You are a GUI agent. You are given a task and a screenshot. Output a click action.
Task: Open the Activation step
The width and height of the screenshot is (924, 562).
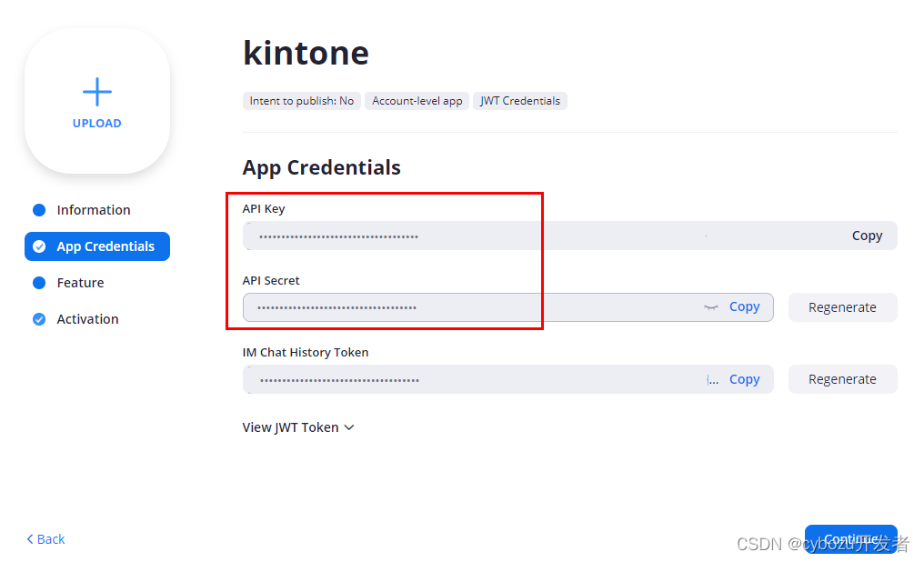pyautogui.click(x=87, y=319)
